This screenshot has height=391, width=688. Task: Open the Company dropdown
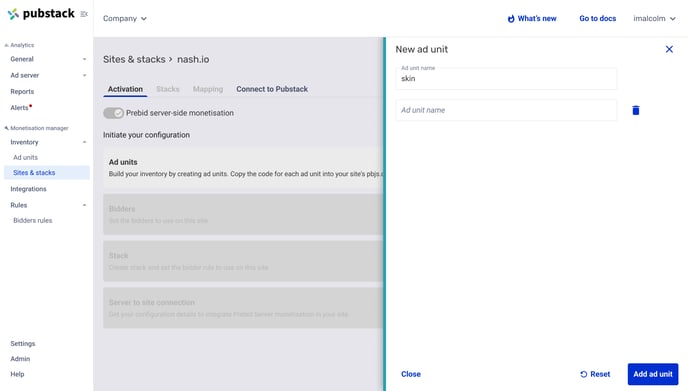tap(125, 18)
